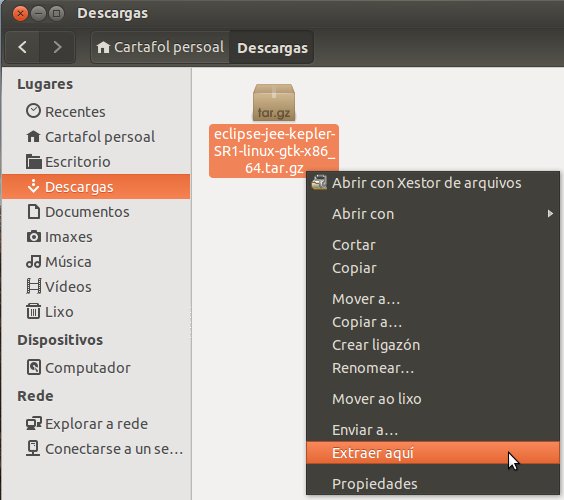Select Descargas in the sidebar
This screenshot has height=500, width=564.
96,186
